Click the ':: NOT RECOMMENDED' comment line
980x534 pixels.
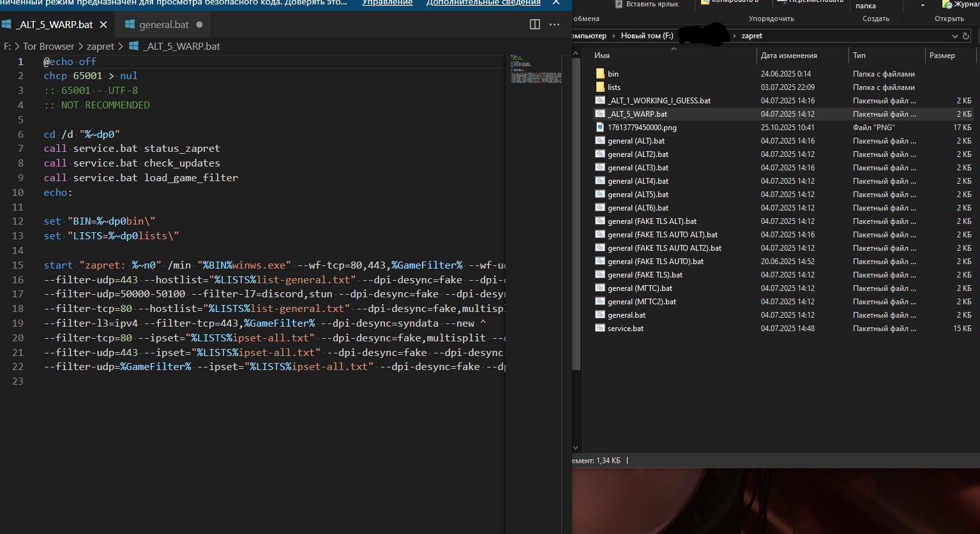96,105
